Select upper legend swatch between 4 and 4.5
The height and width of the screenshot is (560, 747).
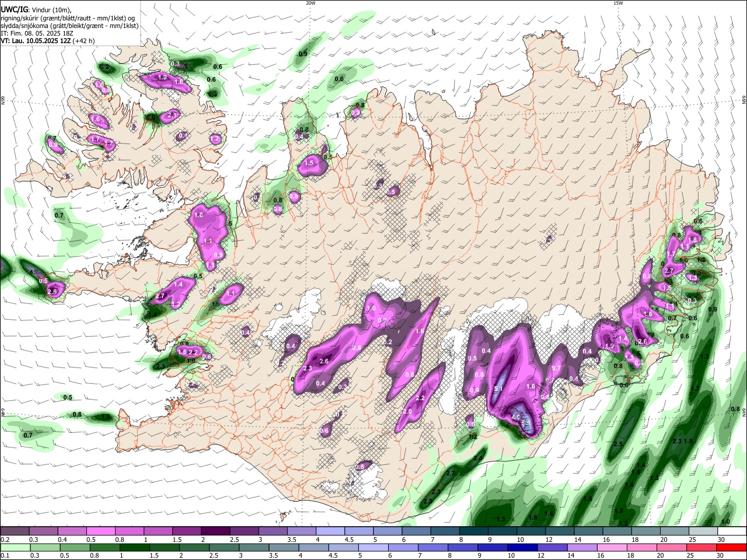[x=330, y=531]
